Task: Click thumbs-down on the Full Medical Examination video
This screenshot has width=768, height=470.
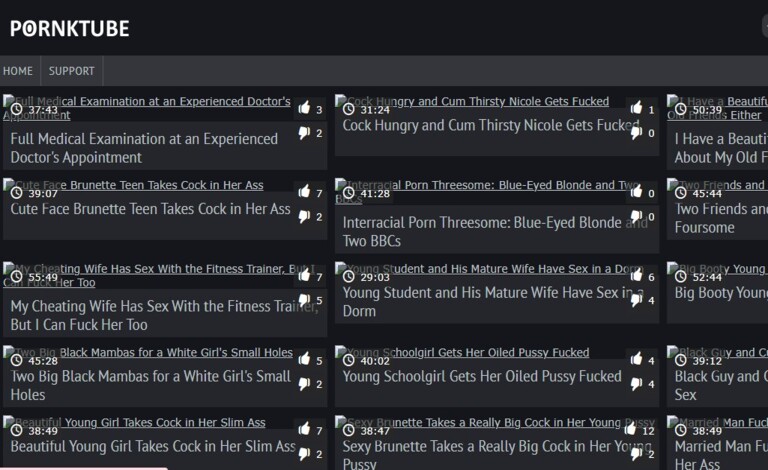Action: pos(304,133)
